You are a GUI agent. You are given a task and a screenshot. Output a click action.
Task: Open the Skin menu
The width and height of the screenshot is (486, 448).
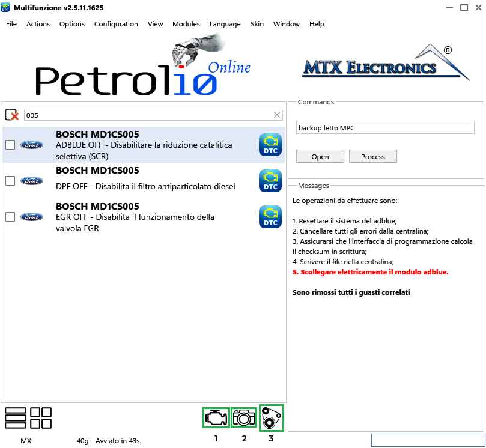click(257, 24)
